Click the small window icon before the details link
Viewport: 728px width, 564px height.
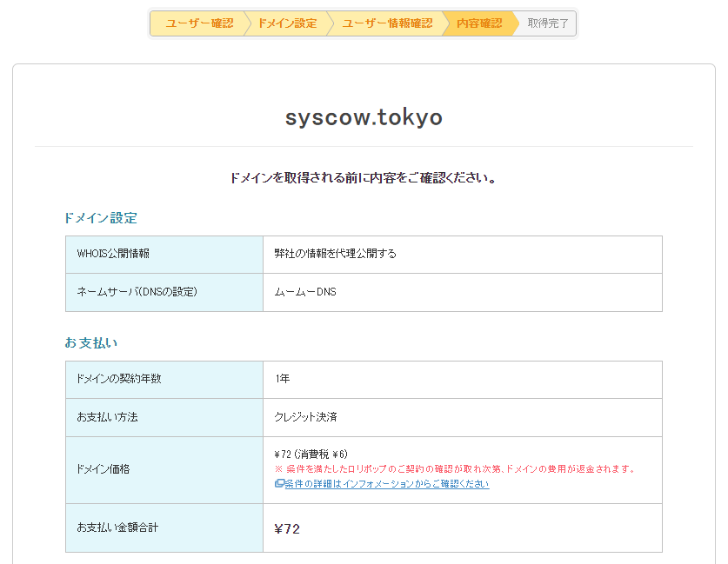279,484
